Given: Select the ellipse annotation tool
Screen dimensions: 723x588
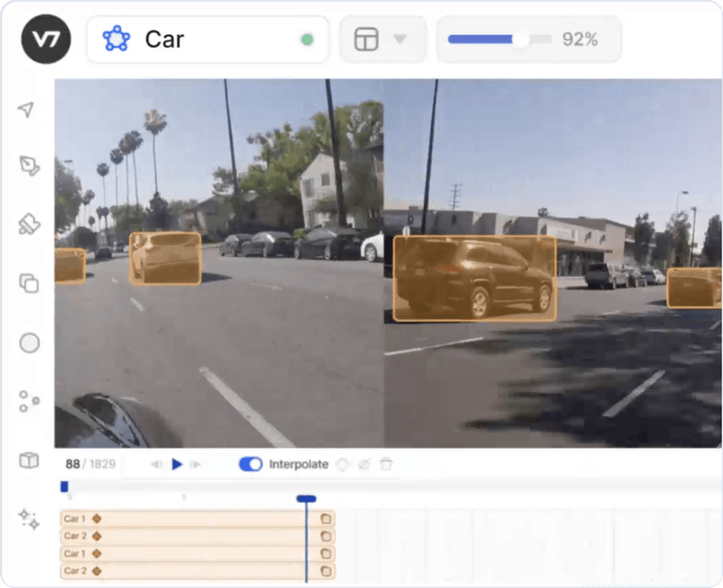Looking at the screenshot, I should (28, 343).
